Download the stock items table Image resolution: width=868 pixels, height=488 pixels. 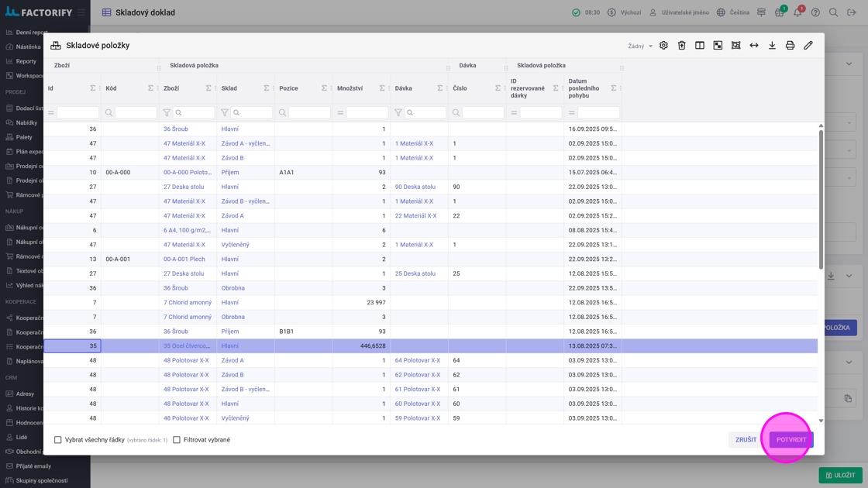[772, 46]
